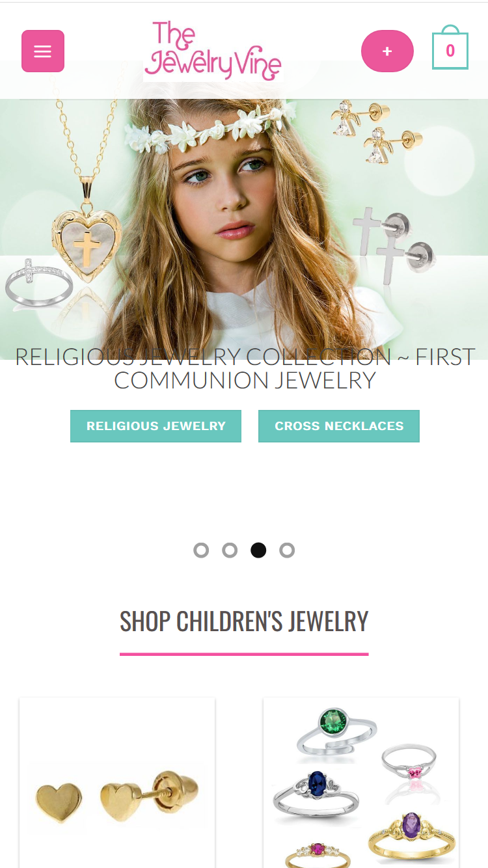This screenshot has height=868, width=488.
Task: Select the second carousel slide dot
Action: pos(230,550)
